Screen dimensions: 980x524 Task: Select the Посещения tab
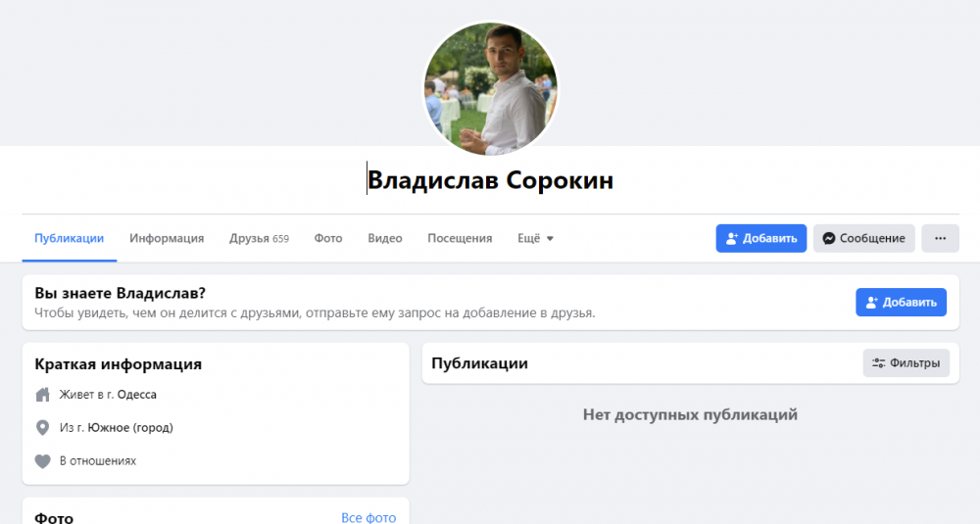(x=460, y=238)
